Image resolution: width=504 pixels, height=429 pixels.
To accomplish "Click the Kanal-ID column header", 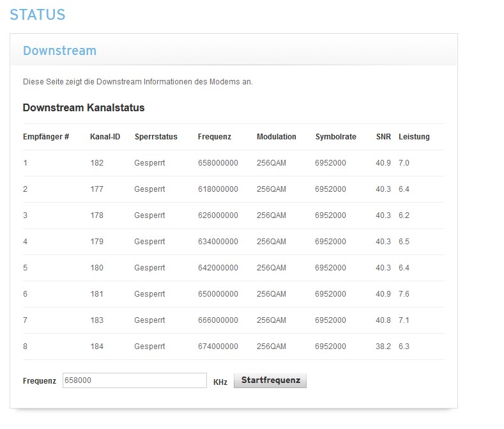I will 105,137.
